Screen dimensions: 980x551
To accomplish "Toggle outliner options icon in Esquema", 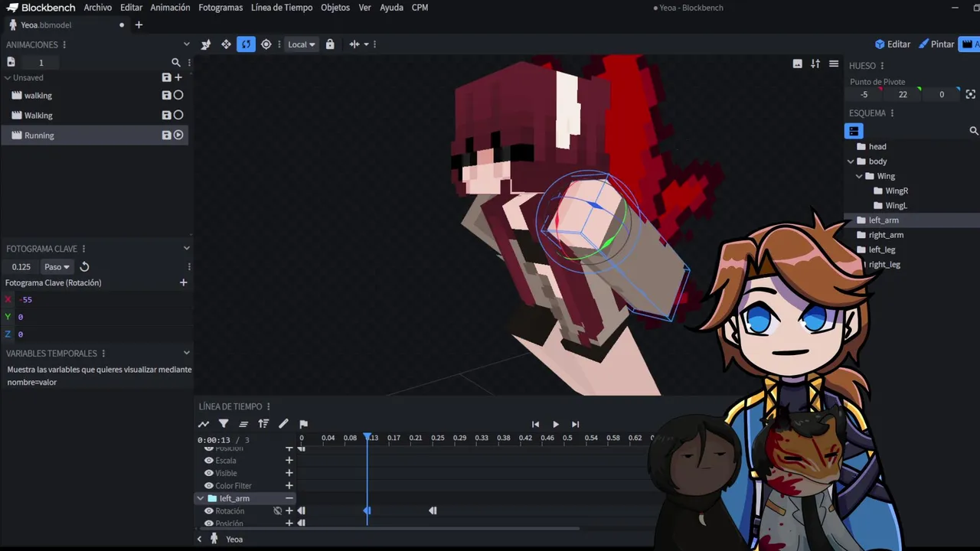I will [854, 131].
